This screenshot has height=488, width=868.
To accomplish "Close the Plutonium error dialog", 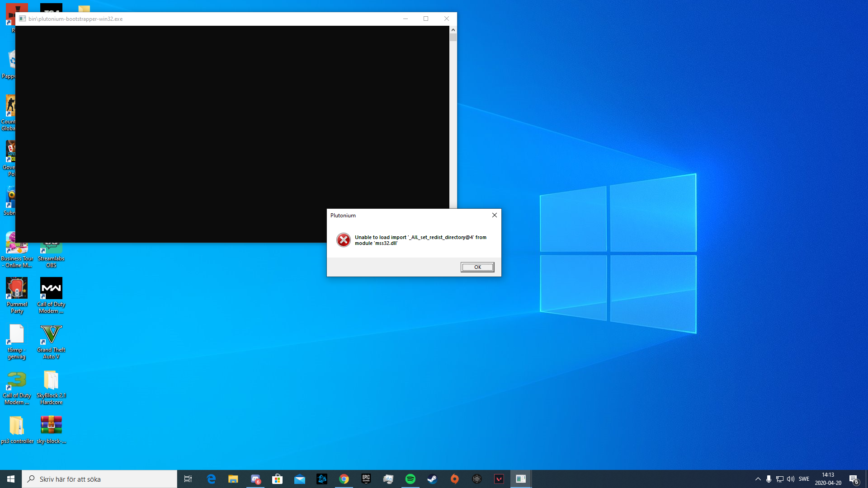I will 495,215.
